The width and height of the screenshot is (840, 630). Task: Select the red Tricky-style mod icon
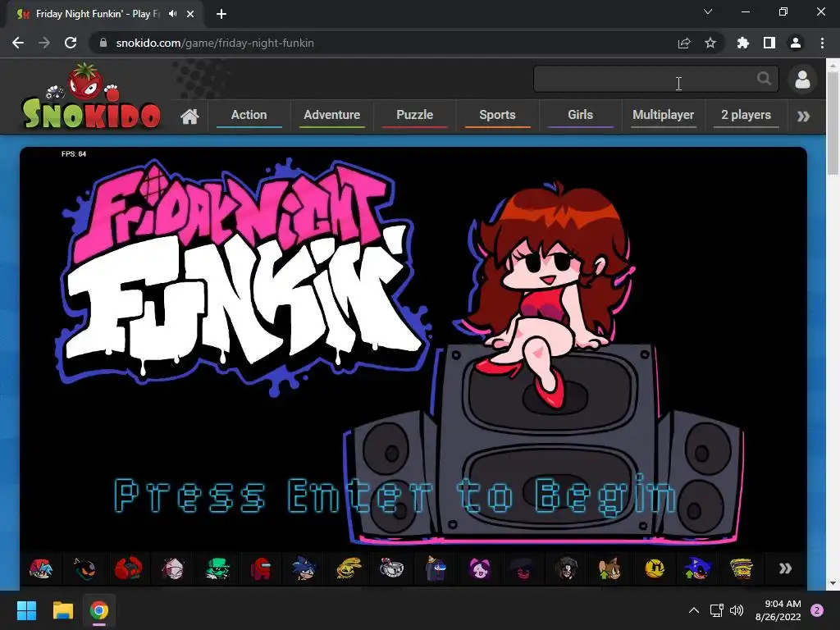129,568
